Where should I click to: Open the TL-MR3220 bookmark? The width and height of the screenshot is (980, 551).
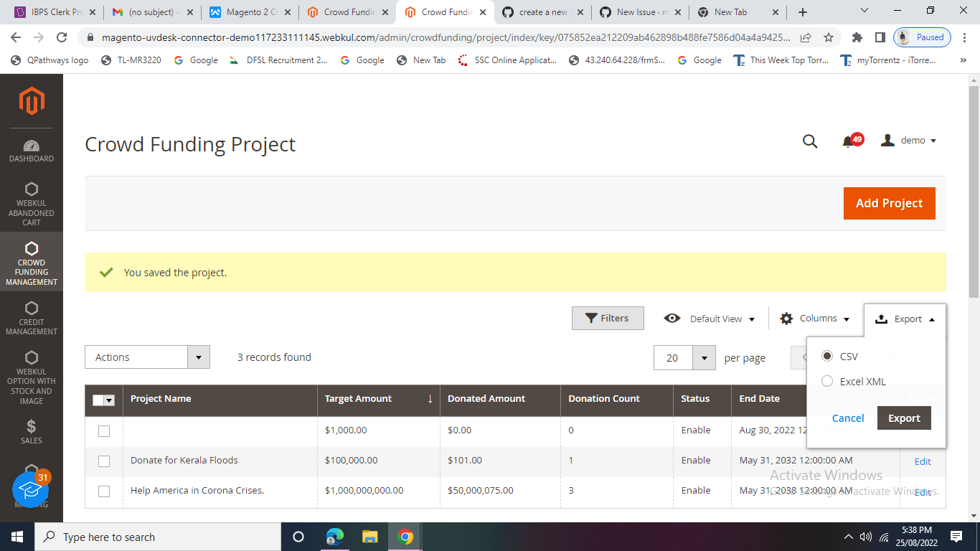[x=131, y=60]
